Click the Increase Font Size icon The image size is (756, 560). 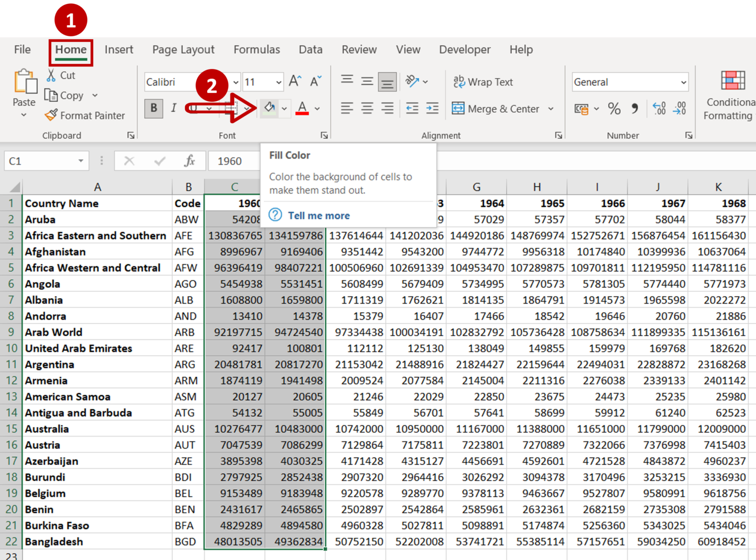click(294, 81)
